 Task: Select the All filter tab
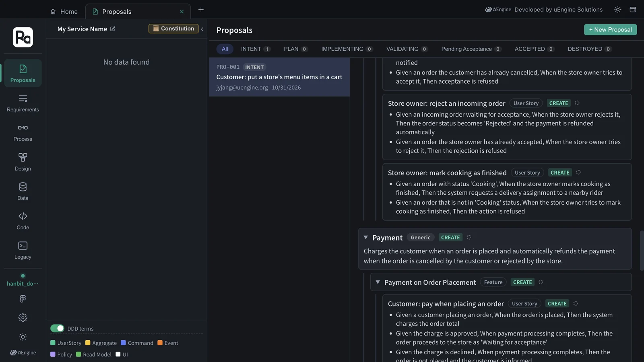click(x=225, y=49)
